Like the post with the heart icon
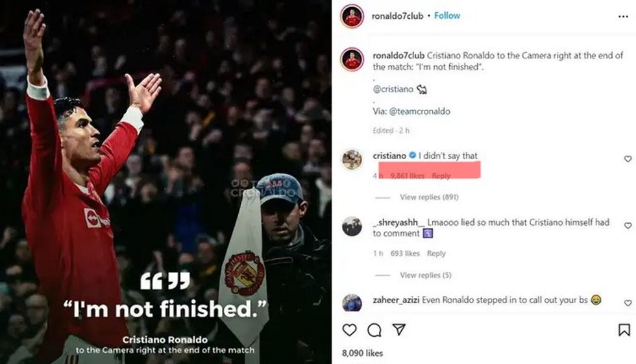Screen dimensions: 636x364 (349, 330)
